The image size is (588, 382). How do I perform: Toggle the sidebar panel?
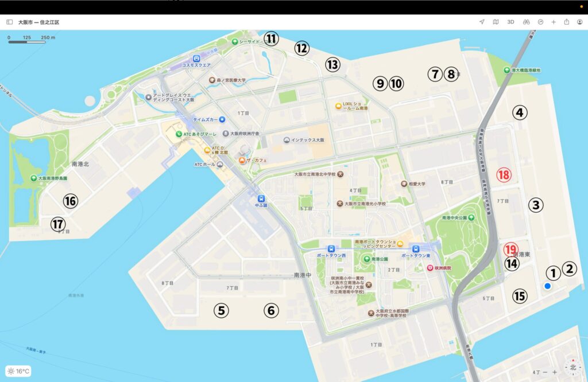(9, 22)
